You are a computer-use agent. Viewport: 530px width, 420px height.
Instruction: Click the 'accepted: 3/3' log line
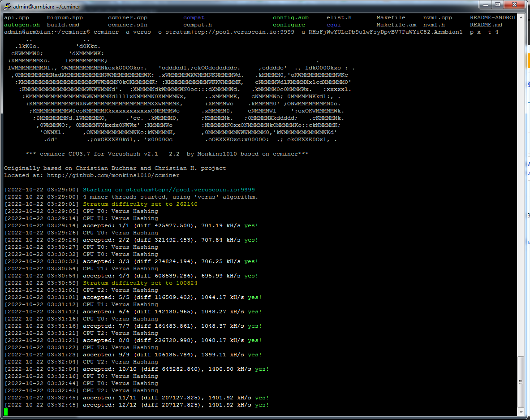click(170, 261)
